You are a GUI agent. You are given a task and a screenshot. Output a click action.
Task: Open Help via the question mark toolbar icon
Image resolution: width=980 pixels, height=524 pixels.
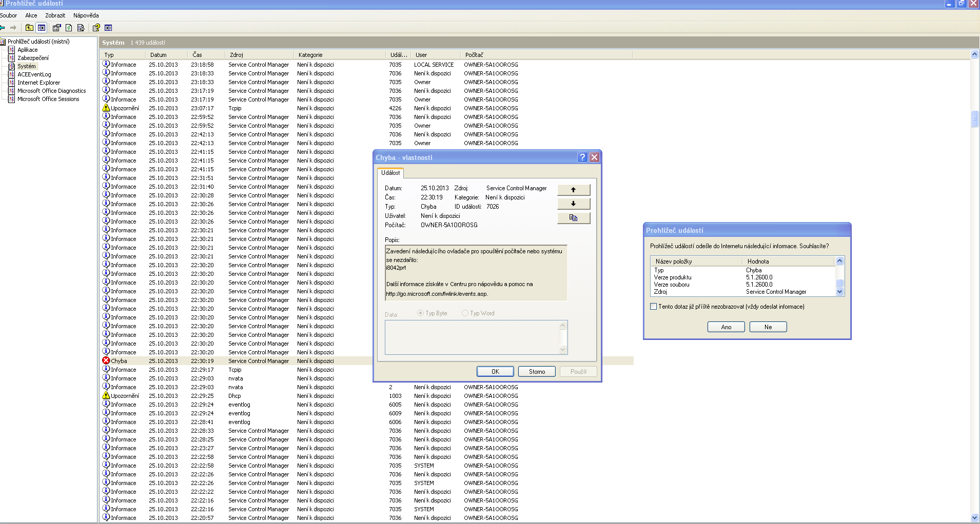click(96, 28)
